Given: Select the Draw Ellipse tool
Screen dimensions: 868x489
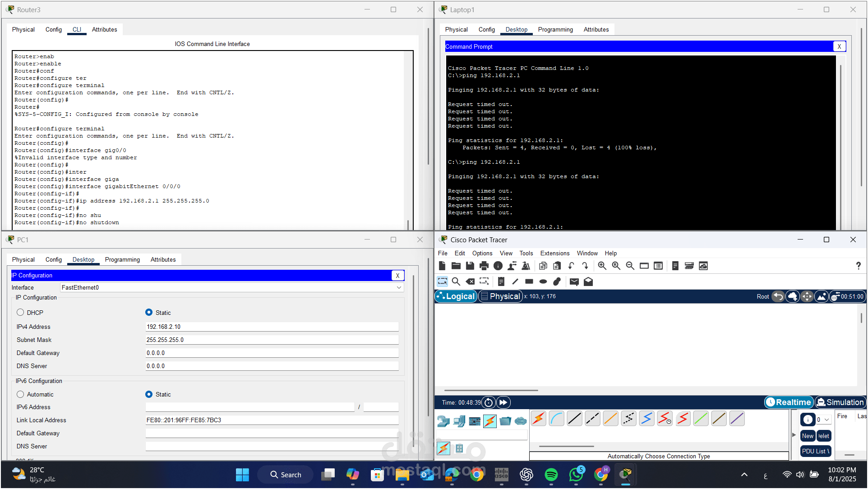Looking at the screenshot, I should (x=543, y=281).
